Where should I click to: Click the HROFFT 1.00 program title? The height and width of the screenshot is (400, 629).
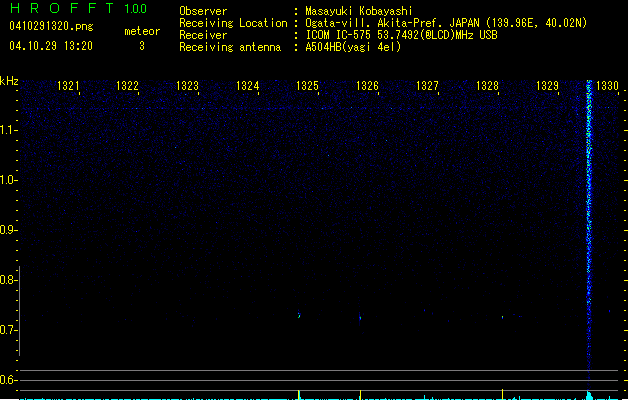(x=79, y=8)
